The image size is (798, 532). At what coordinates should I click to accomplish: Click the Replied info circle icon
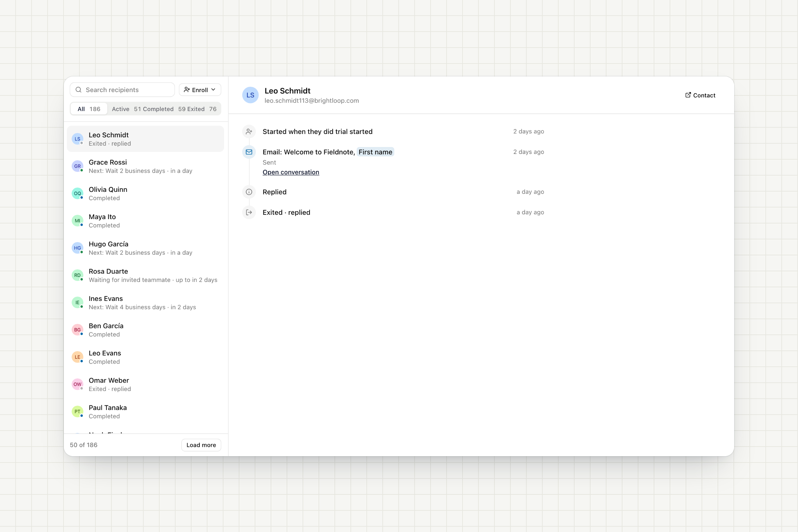tap(249, 192)
